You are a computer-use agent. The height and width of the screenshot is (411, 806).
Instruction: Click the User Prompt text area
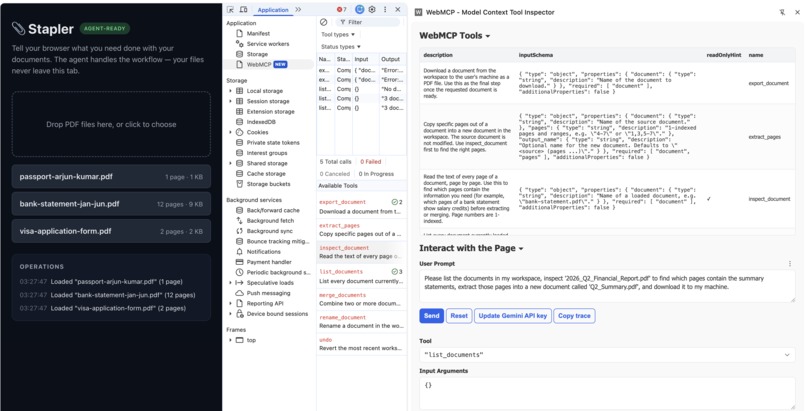pos(607,286)
